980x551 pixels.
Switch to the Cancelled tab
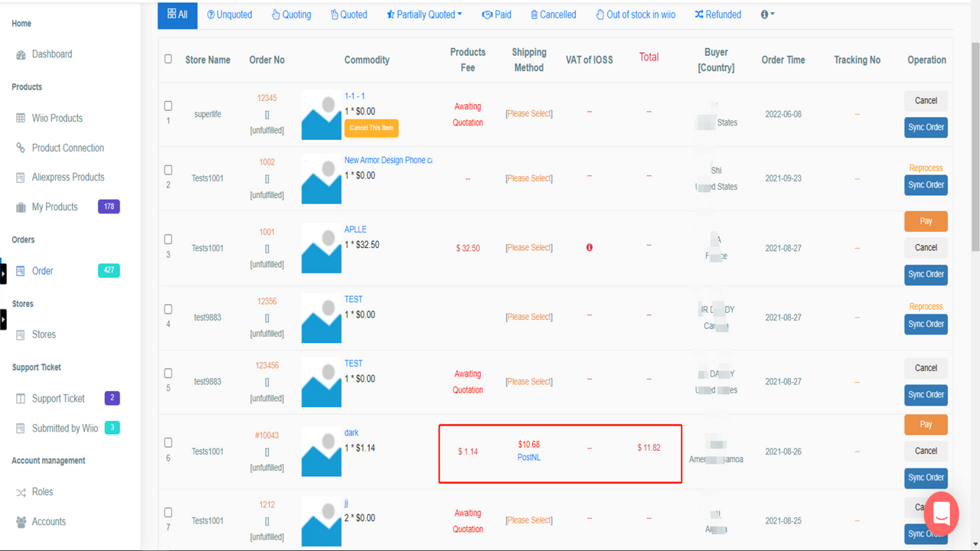(553, 14)
